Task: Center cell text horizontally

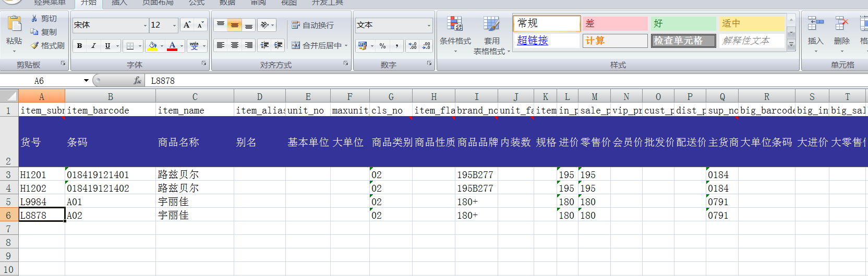Action: 235,45
